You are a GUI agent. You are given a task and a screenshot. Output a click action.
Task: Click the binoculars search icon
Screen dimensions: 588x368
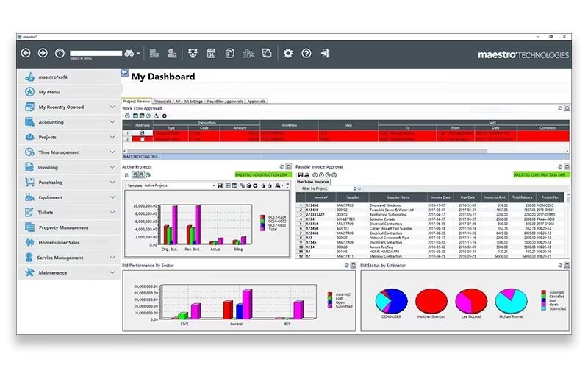pyautogui.click(x=129, y=53)
